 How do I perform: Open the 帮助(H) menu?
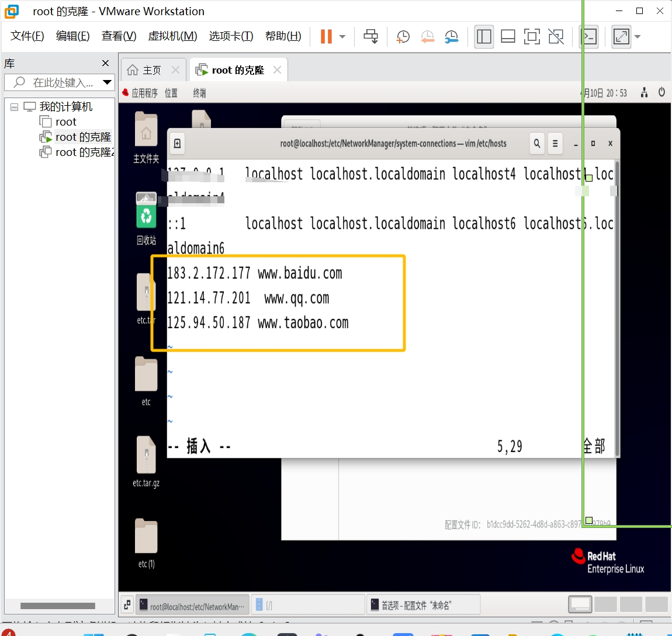click(x=283, y=36)
